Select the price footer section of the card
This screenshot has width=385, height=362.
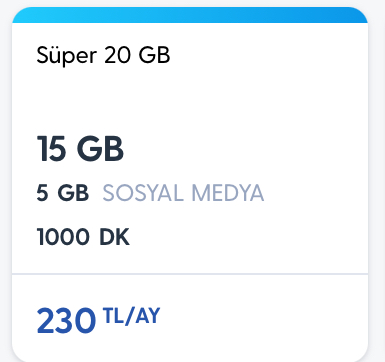[190, 318]
